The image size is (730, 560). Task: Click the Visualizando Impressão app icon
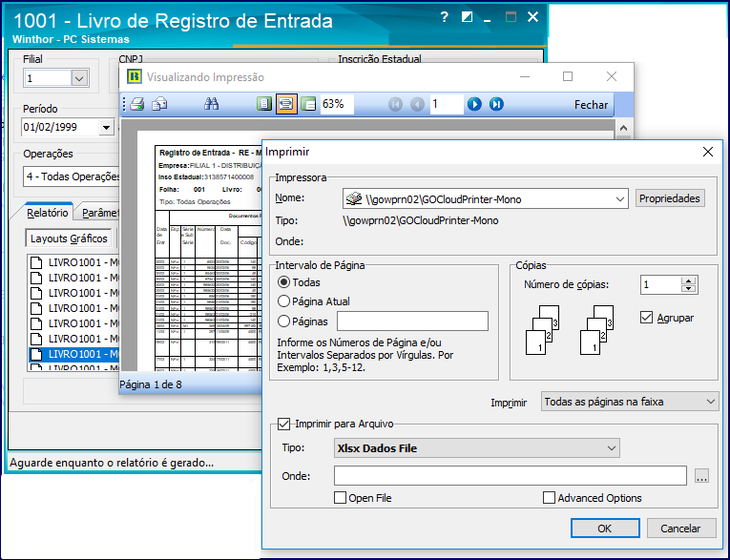click(x=135, y=76)
